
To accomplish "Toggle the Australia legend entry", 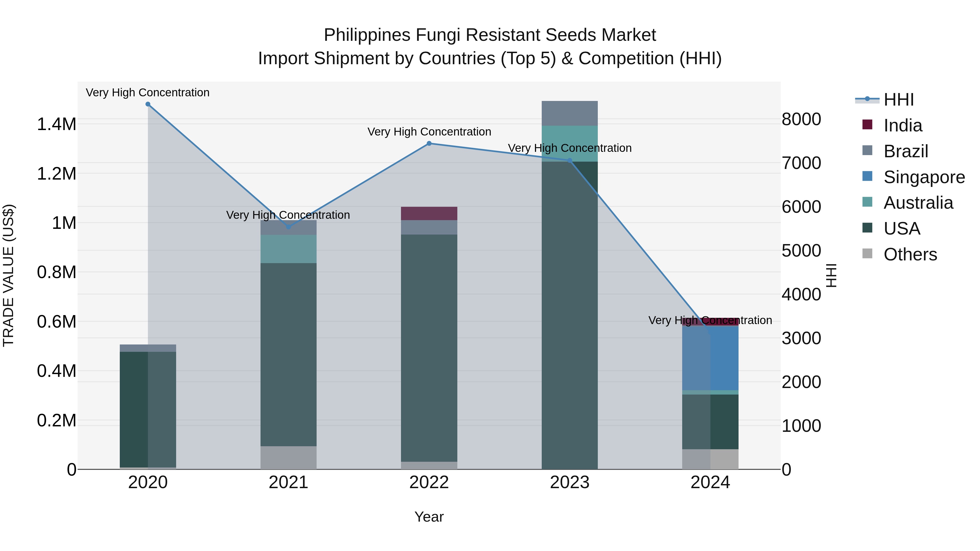I will pyautogui.click(x=908, y=203).
